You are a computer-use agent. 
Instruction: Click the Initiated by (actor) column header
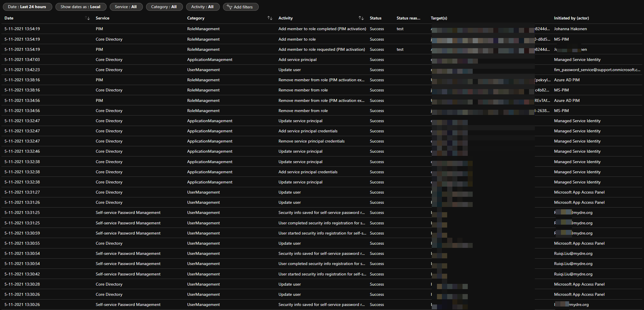(571, 18)
